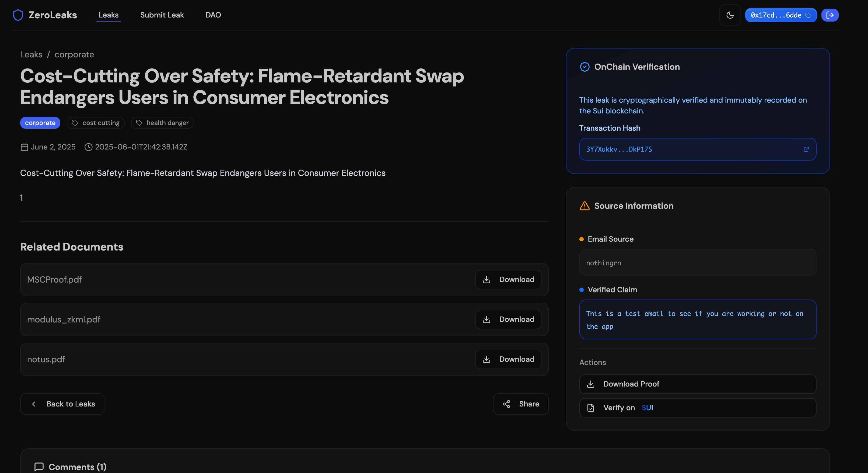
Task: Click Download Proof action
Action: pyautogui.click(x=698, y=384)
